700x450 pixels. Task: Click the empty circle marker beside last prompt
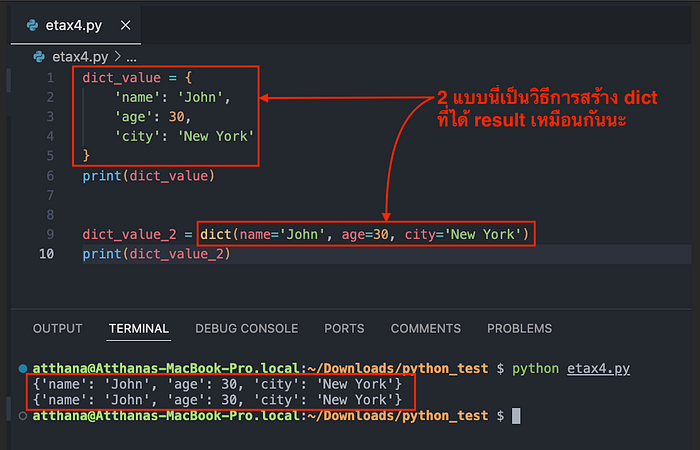click(x=23, y=416)
